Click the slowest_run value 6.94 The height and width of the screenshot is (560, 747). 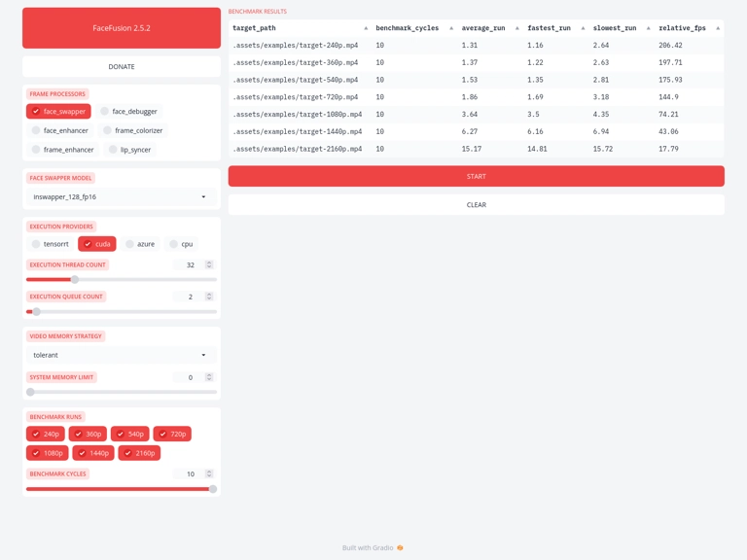pyautogui.click(x=603, y=131)
